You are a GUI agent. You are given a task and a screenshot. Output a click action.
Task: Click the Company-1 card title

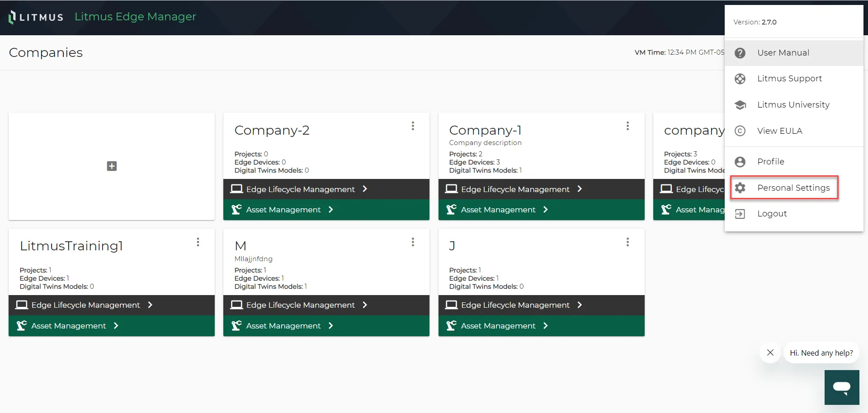tap(486, 130)
